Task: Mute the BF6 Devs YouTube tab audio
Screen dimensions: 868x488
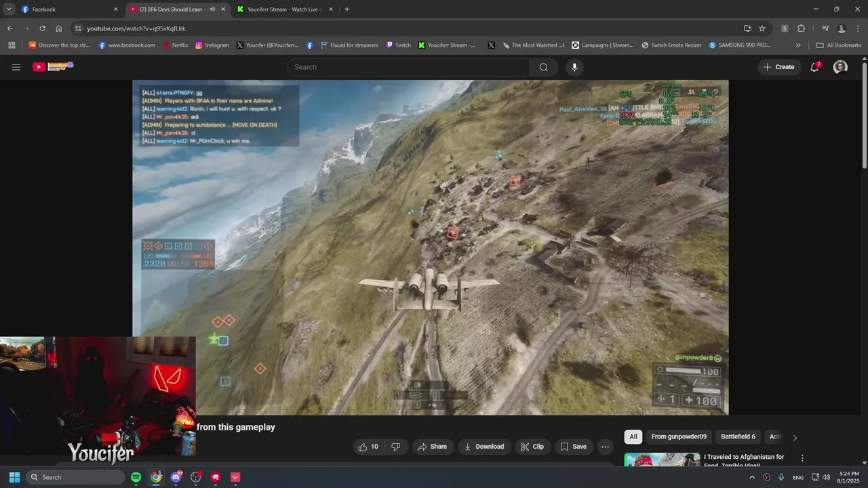Action: click(x=212, y=9)
